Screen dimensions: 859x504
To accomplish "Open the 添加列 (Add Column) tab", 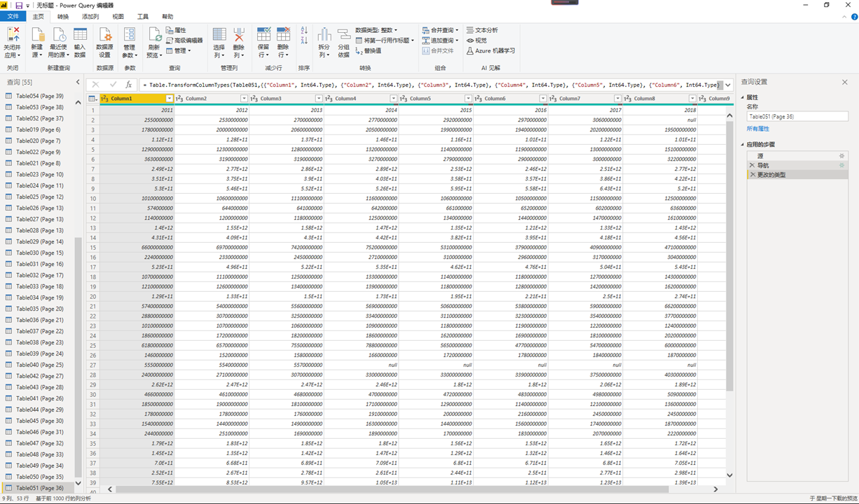I will coord(90,16).
